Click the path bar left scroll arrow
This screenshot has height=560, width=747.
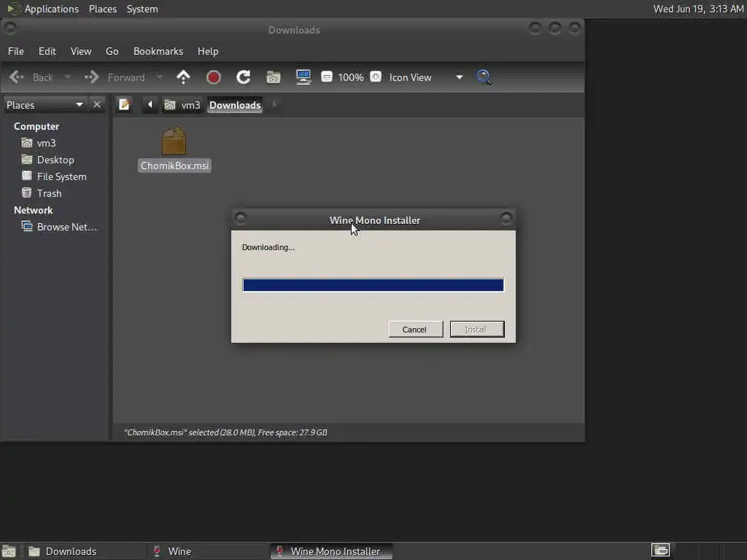(150, 105)
